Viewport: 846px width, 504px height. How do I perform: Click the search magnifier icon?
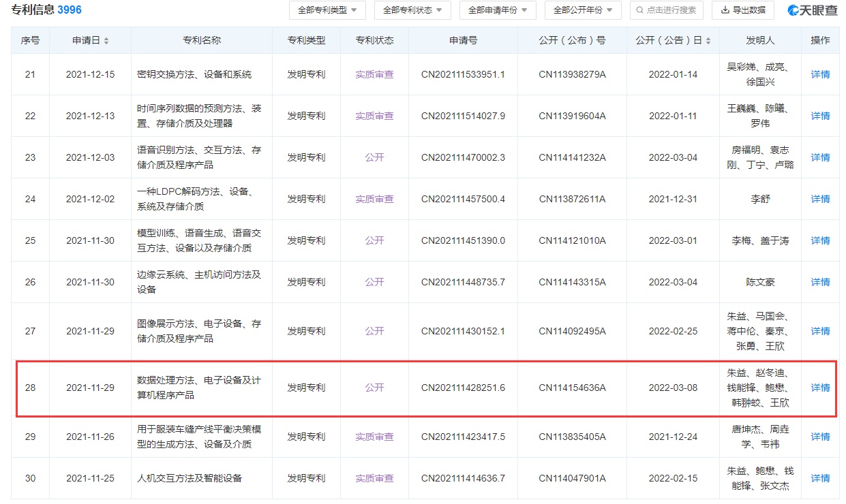pyautogui.click(x=639, y=10)
